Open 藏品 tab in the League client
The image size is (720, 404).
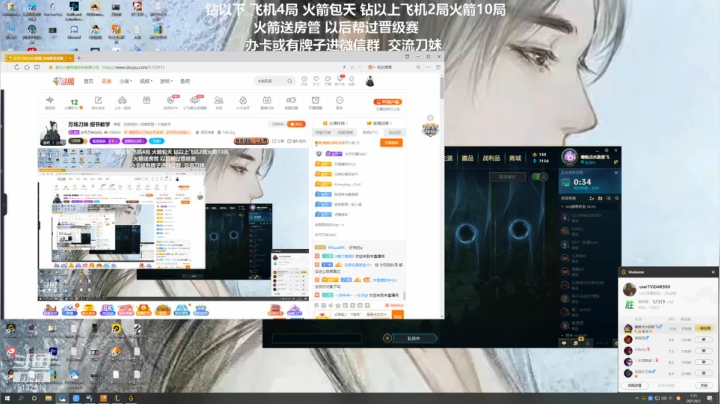click(467, 158)
